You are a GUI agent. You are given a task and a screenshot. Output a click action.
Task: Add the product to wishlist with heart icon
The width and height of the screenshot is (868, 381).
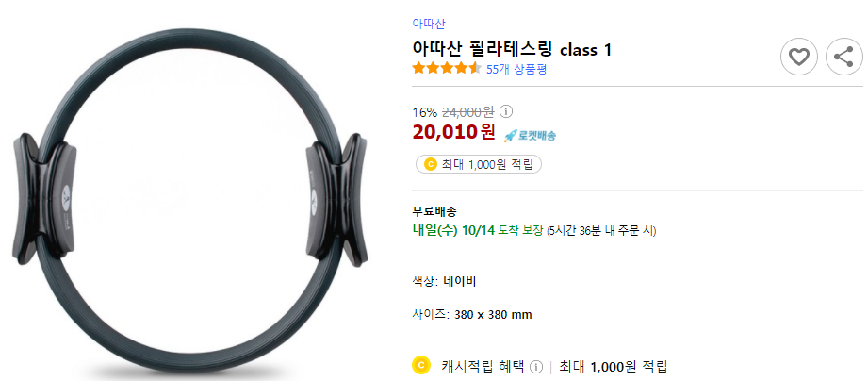(799, 57)
